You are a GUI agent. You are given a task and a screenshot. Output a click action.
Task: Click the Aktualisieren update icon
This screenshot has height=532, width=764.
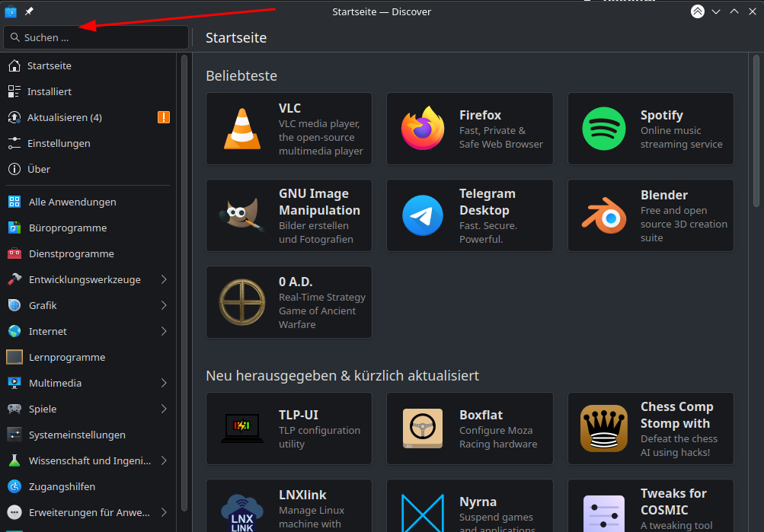click(x=14, y=117)
